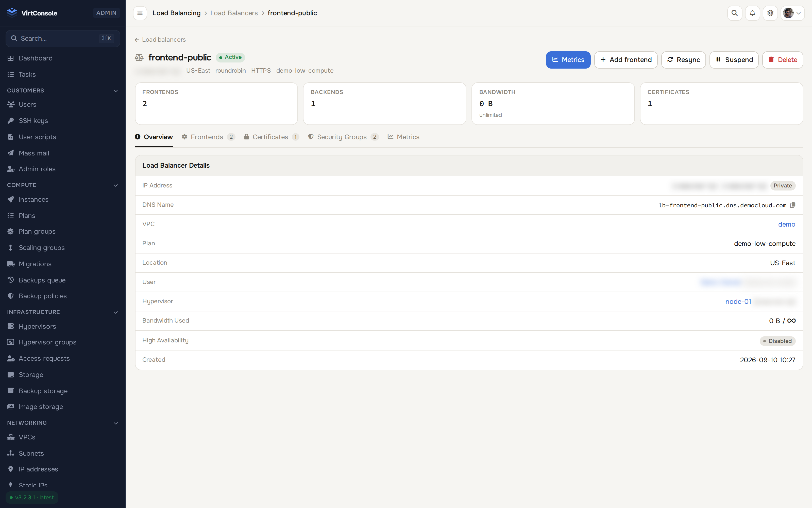Screen dimensions: 812x508
Task: Suspend the load balancer
Action: (734, 60)
